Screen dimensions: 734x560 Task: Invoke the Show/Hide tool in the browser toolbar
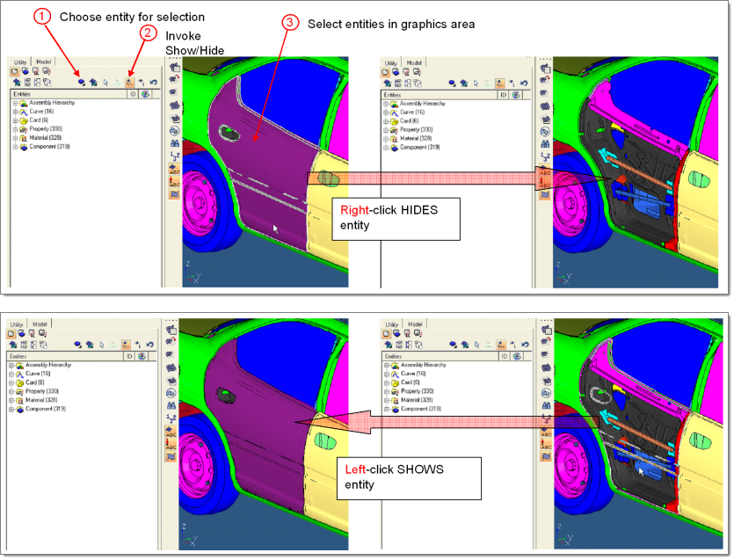129,83
